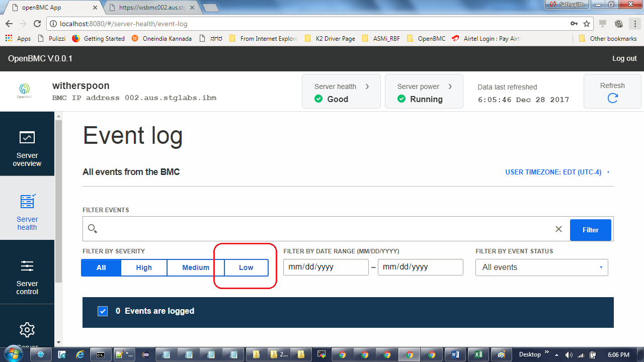
Task: Uncheck the Events are logged checkbox
Action: point(103,311)
